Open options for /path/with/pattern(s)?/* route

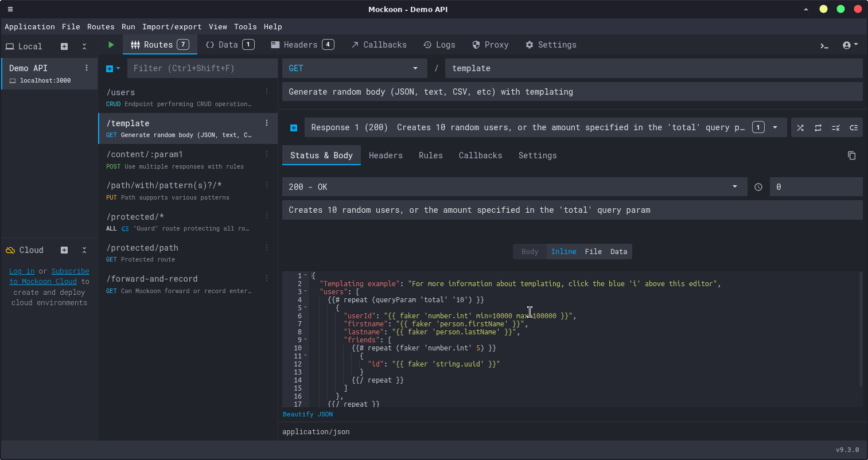[x=266, y=185]
